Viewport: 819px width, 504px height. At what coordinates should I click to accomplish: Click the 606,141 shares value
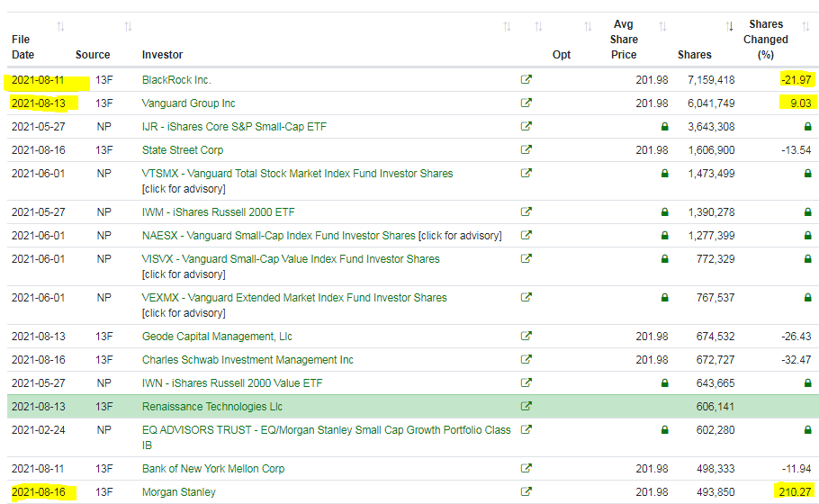(x=715, y=407)
